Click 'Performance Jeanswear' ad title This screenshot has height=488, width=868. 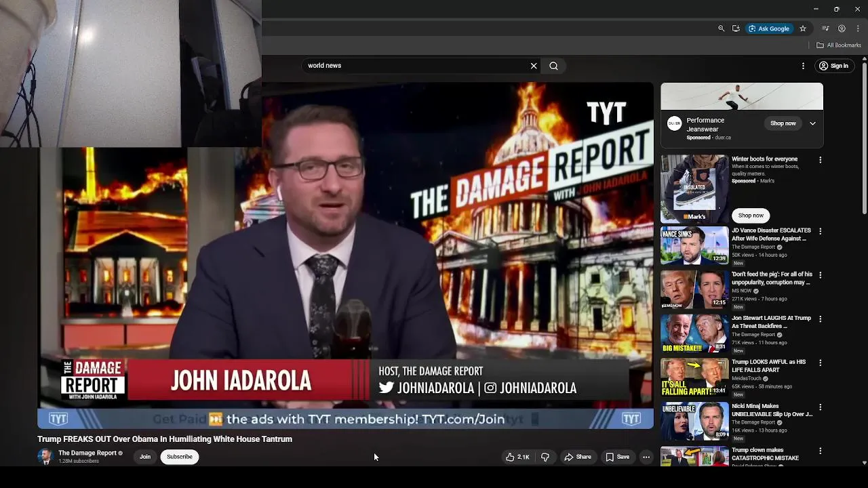[x=705, y=125]
